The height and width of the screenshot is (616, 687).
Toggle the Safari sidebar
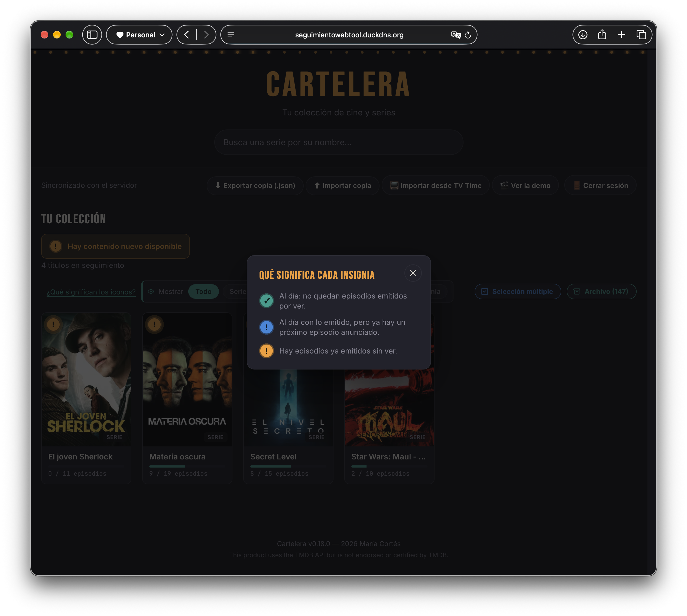tap(92, 34)
